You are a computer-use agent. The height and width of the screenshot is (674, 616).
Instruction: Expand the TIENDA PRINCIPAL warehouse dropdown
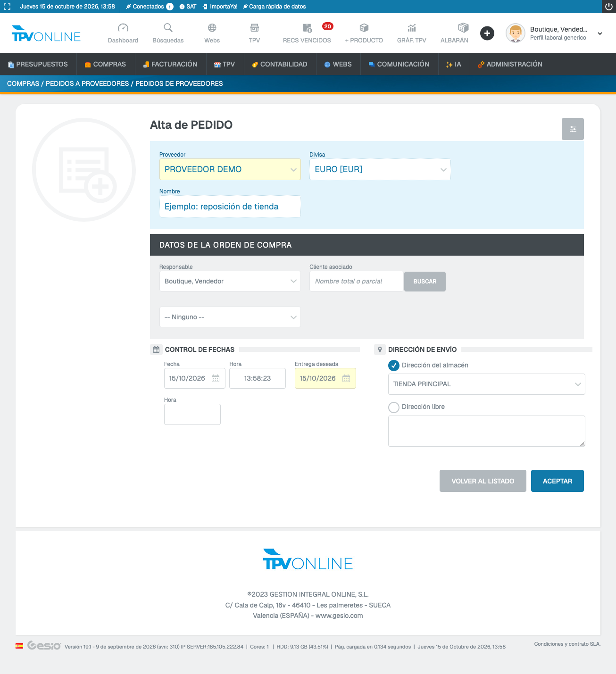487,384
